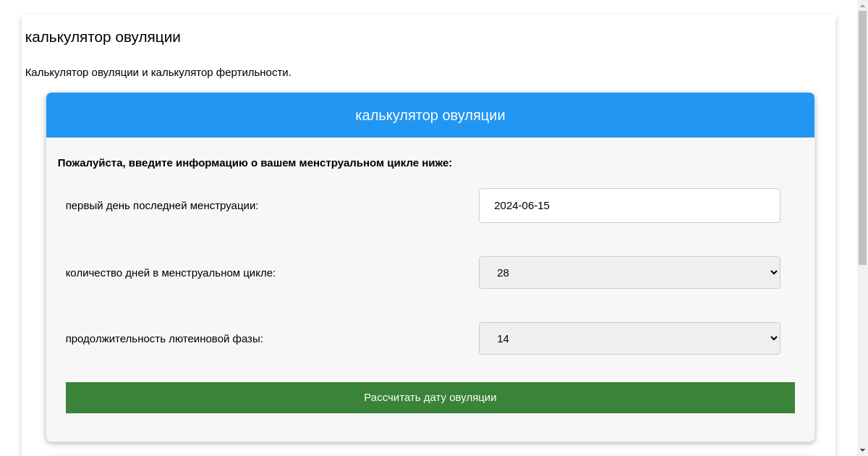Screen dimensions: 868x456
Task: Click the vertical scrollbar thumb
Action: click(x=862, y=138)
